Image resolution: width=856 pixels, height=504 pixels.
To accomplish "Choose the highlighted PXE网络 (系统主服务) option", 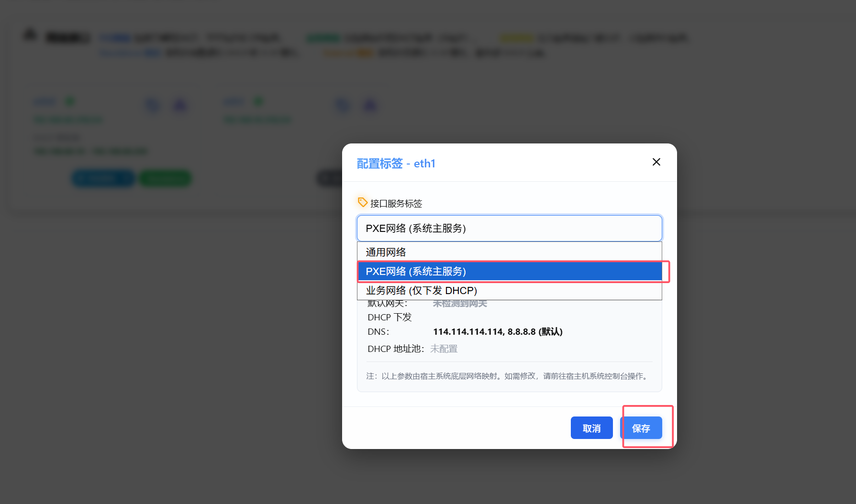I will pos(509,271).
